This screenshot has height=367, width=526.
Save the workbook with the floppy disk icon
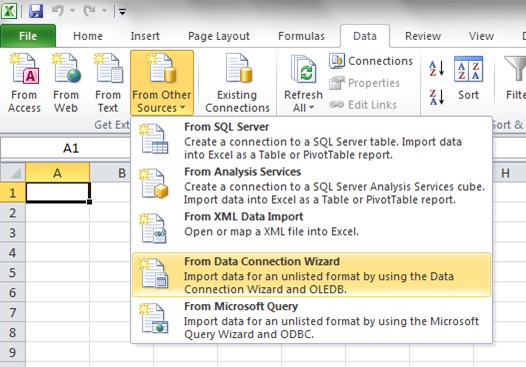[36, 11]
